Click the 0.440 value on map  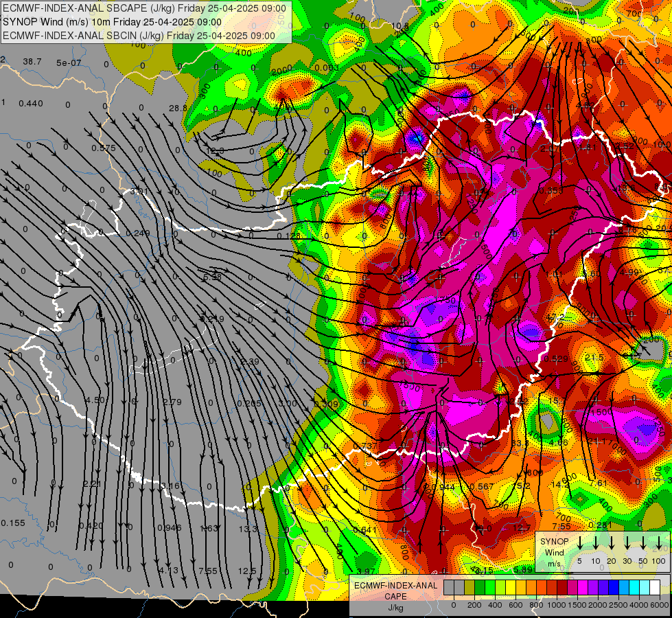tap(31, 104)
